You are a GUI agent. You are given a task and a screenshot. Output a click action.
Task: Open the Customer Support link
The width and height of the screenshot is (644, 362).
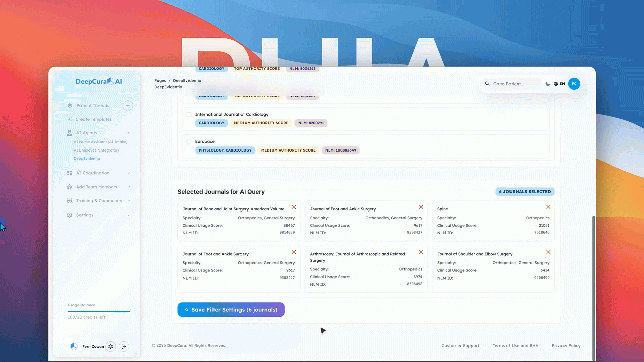tap(460, 346)
